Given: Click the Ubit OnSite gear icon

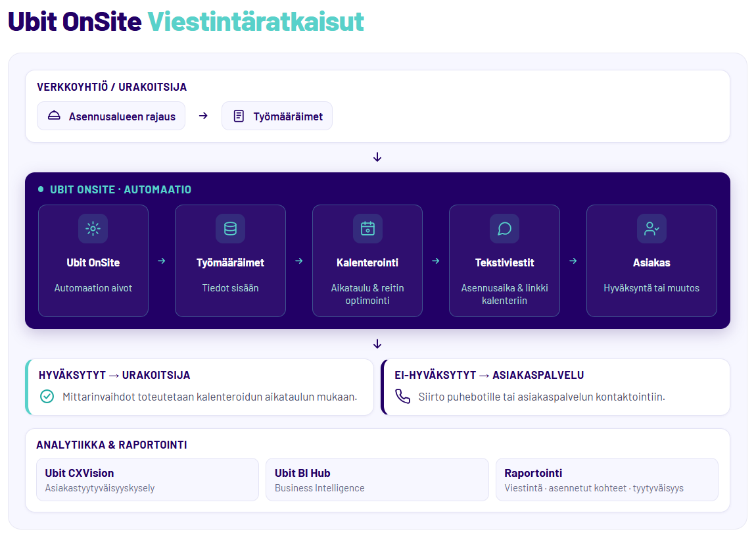Looking at the screenshot, I should (93, 229).
